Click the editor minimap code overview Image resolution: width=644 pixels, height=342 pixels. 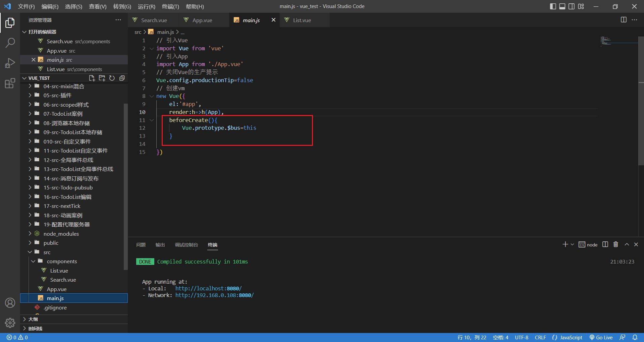[x=606, y=41]
